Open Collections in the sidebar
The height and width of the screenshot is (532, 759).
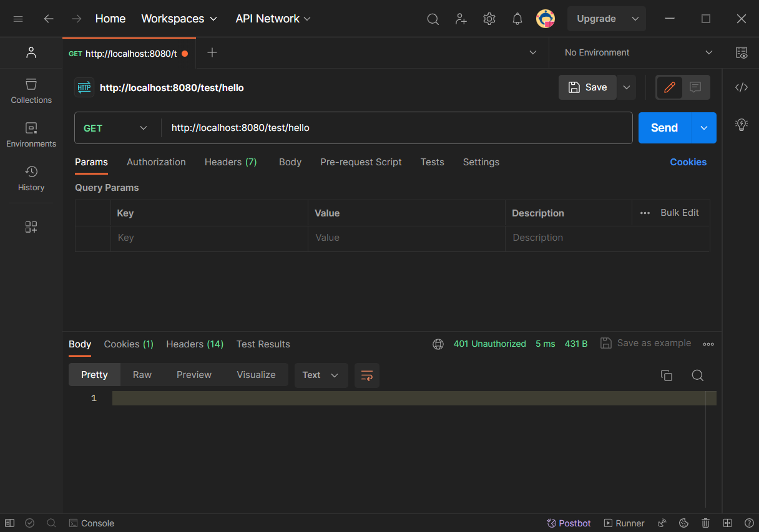pyautogui.click(x=31, y=91)
